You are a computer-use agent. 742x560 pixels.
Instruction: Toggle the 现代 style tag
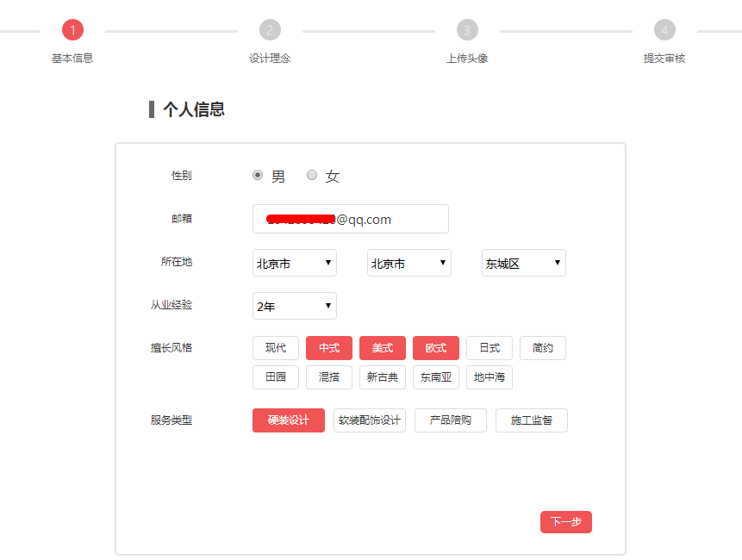[x=276, y=348]
